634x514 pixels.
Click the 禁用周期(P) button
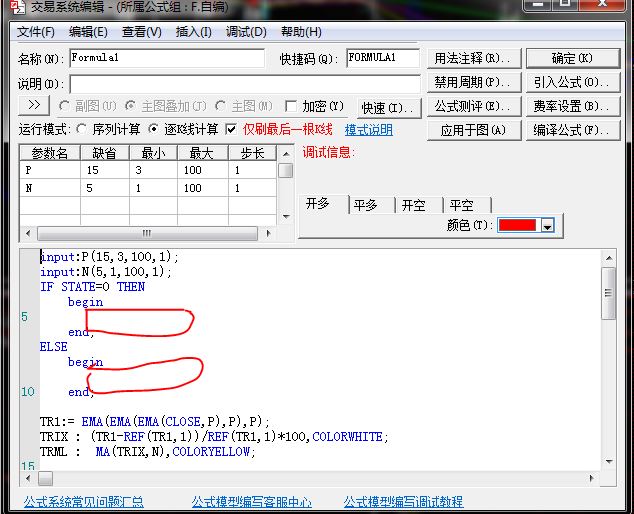(474, 82)
